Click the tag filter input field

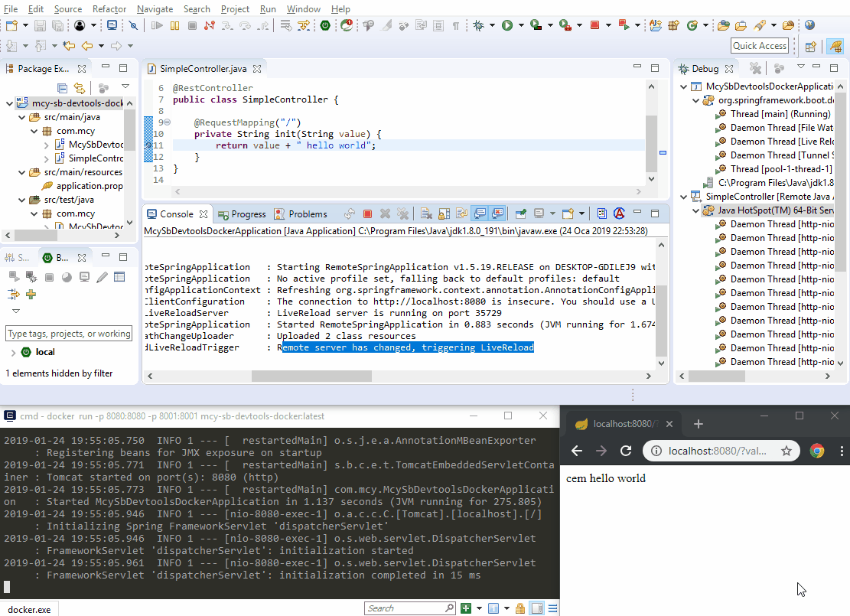coord(68,333)
